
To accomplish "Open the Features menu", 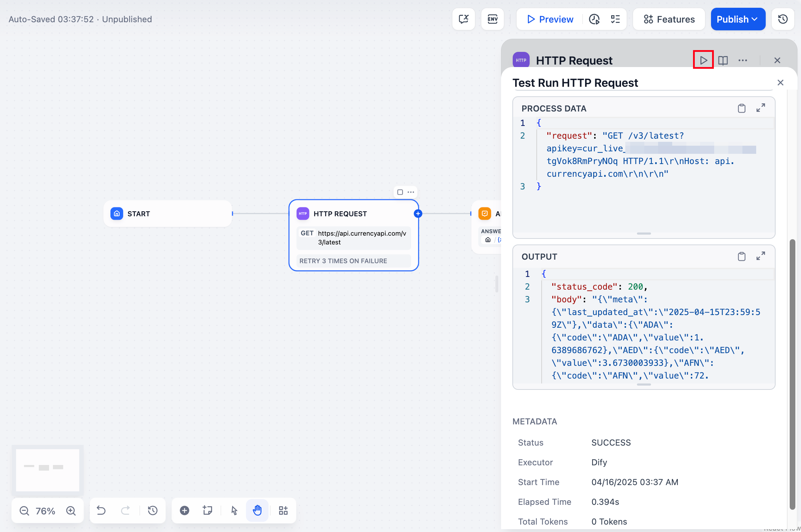I will coord(669,19).
